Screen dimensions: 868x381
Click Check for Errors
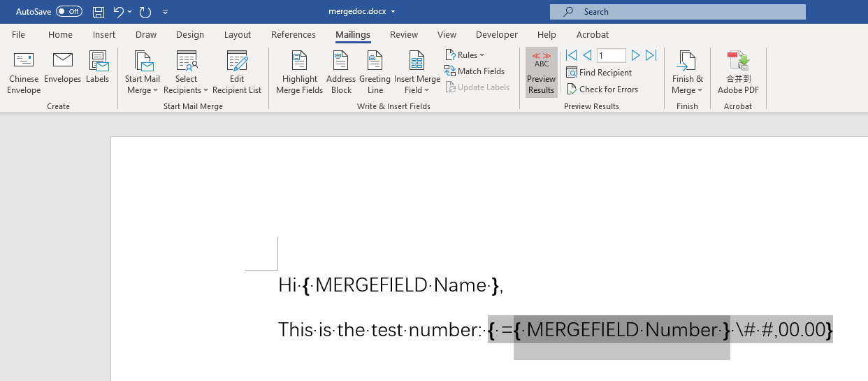tap(602, 89)
